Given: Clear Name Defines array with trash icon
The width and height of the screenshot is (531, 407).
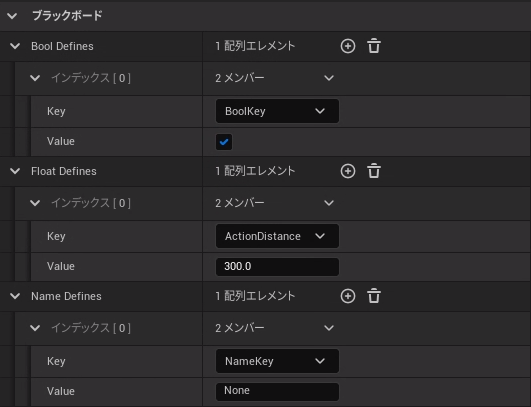Looking at the screenshot, I should point(374,296).
